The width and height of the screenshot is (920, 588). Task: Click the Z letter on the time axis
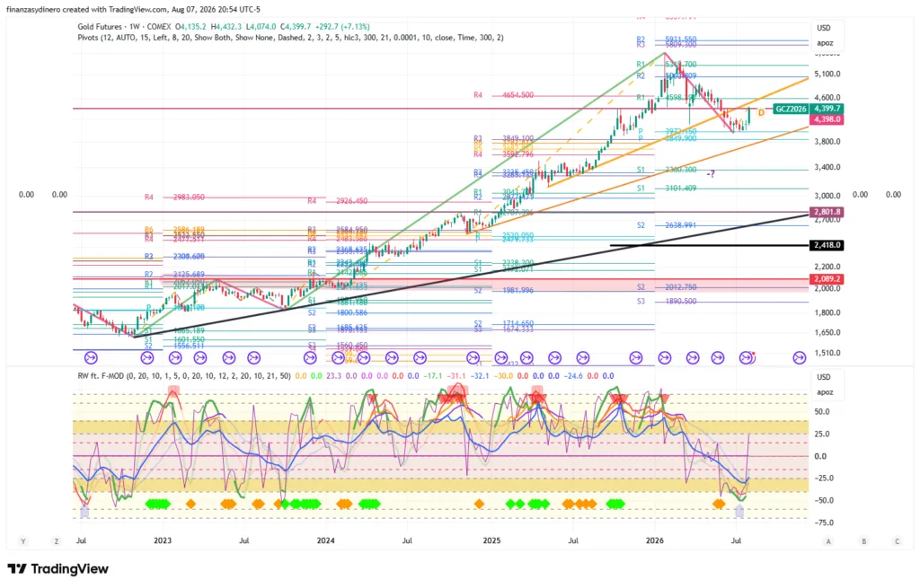click(x=57, y=541)
